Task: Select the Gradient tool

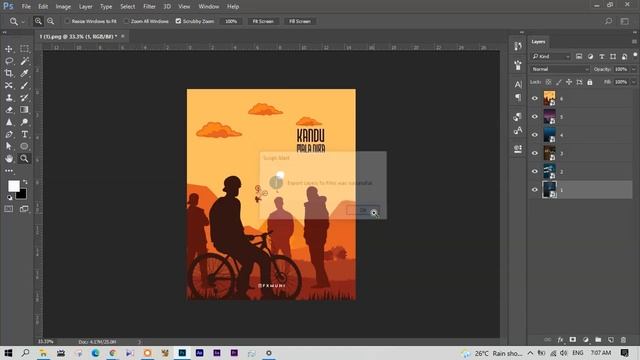Action: coord(24,110)
